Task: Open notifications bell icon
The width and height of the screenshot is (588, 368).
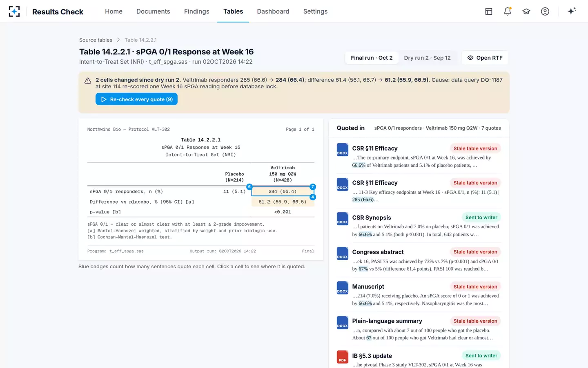Action: 508,11
